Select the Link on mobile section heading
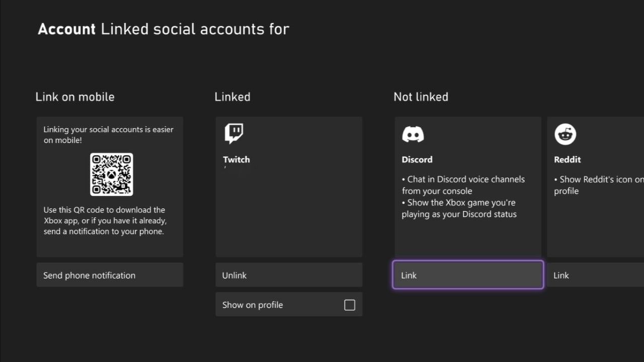Screen dimensions: 644x362 (75, 97)
